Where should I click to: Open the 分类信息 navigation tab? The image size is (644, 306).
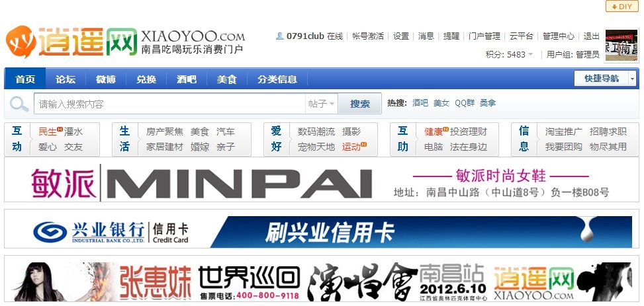tap(277, 79)
